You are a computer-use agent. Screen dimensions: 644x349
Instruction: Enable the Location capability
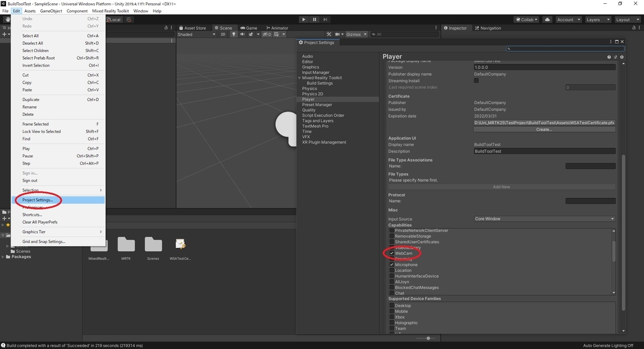392,271
